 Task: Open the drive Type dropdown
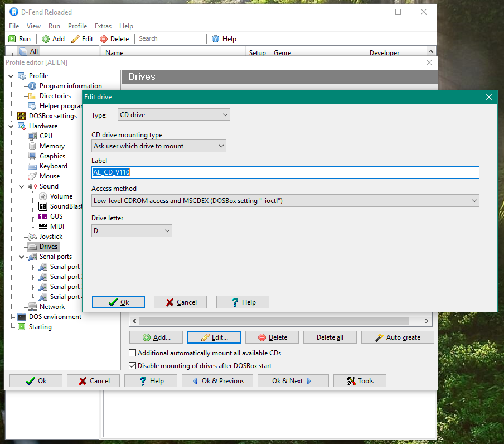pos(174,115)
